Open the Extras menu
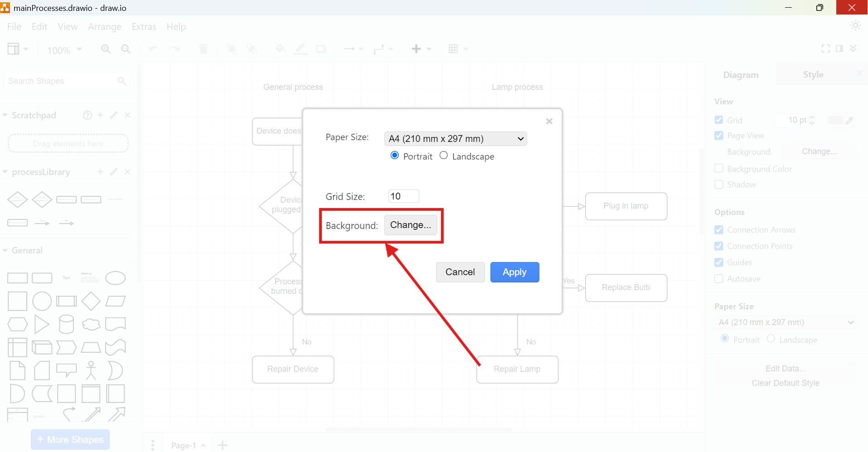 [144, 27]
